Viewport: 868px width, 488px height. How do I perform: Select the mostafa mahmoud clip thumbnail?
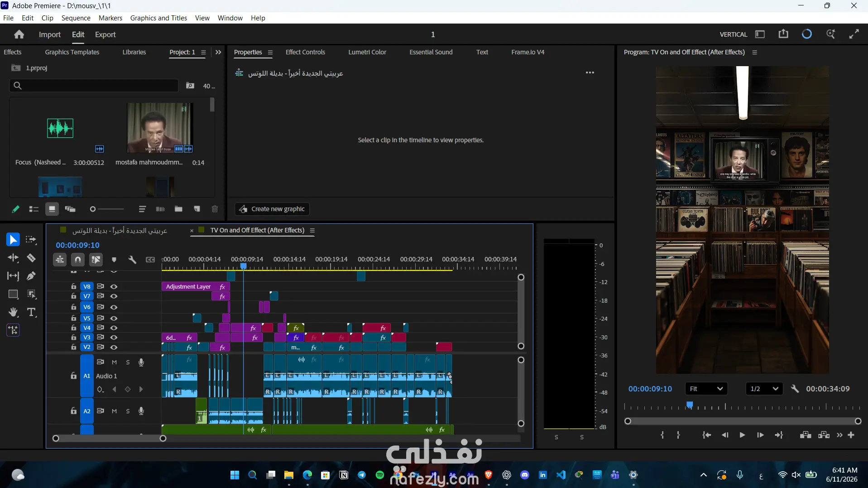tap(160, 128)
